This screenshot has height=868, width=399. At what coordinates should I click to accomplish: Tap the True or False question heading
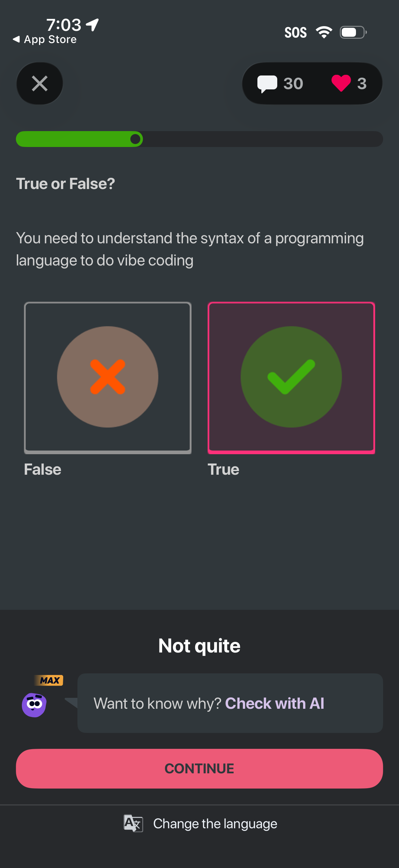pos(66,184)
